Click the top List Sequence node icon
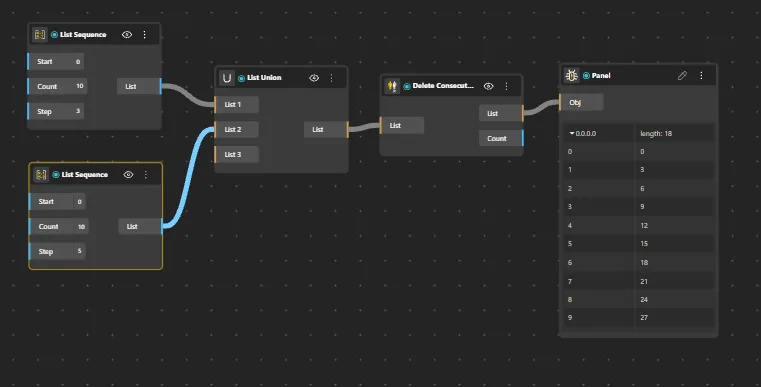 tap(40, 34)
